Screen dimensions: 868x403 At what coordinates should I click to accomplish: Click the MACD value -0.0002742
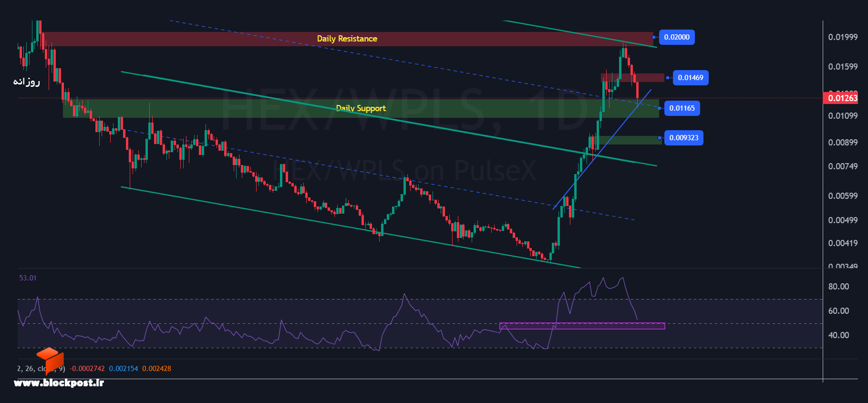87,369
